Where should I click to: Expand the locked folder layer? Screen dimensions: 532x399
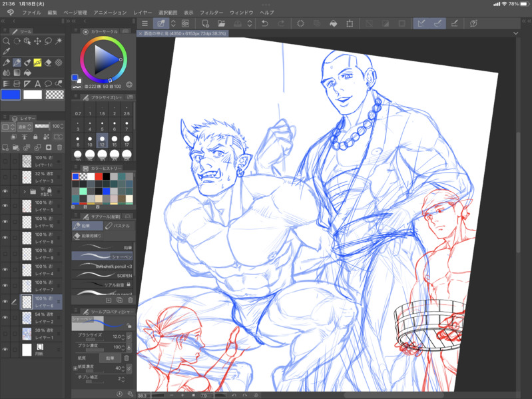click(25, 192)
